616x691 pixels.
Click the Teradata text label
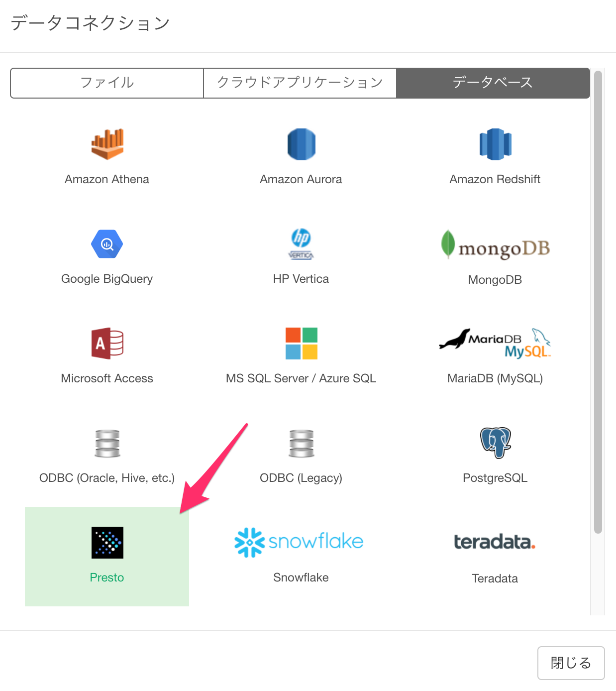pyautogui.click(x=495, y=578)
